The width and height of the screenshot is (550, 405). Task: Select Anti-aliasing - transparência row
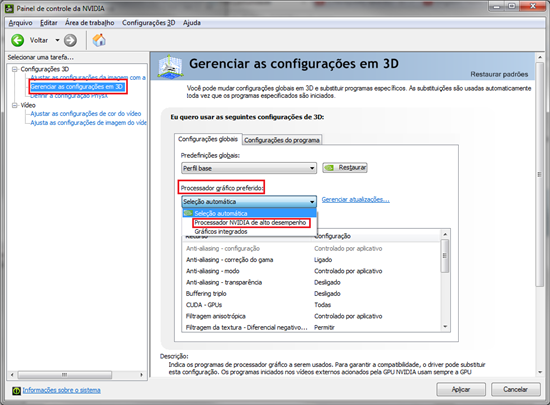click(311, 282)
